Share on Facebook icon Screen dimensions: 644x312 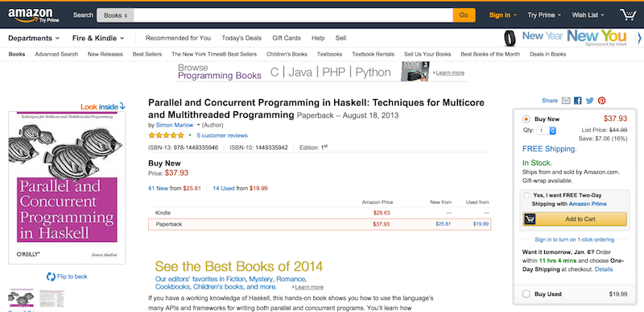[x=578, y=100]
